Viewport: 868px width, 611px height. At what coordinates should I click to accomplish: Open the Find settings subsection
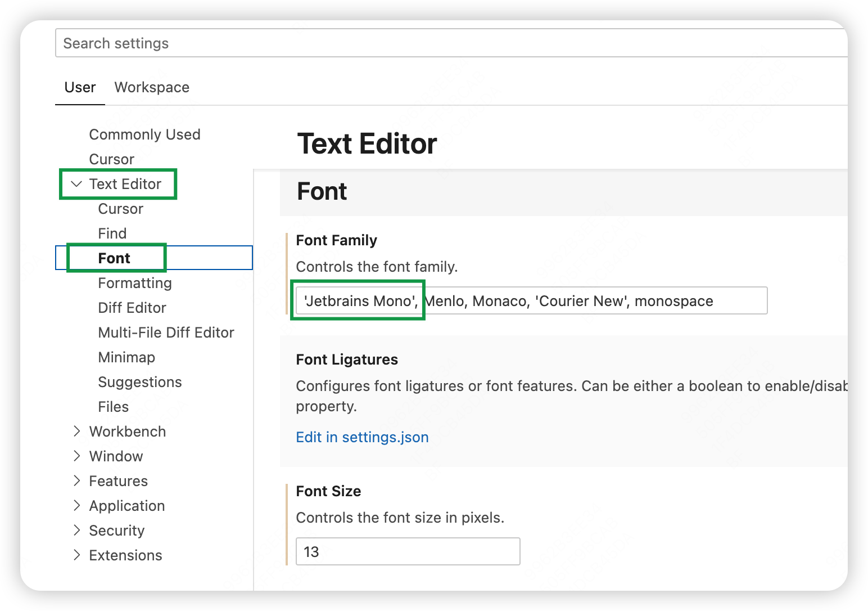(x=112, y=233)
